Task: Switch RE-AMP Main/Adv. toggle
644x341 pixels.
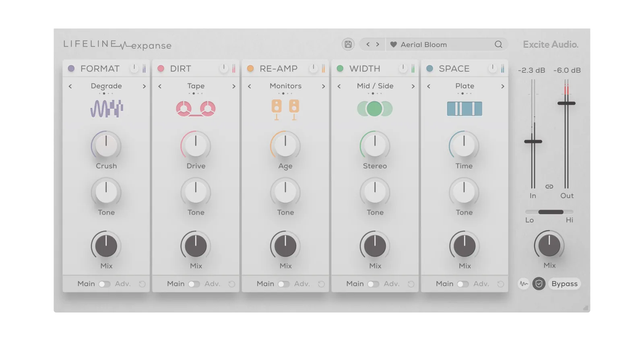Action: pos(284,284)
